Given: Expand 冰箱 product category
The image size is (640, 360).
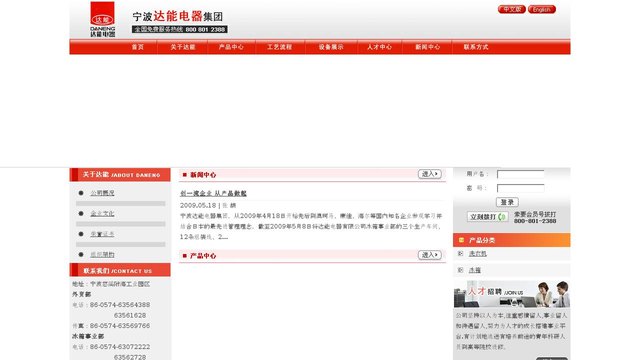Looking at the screenshot, I should [460, 270].
